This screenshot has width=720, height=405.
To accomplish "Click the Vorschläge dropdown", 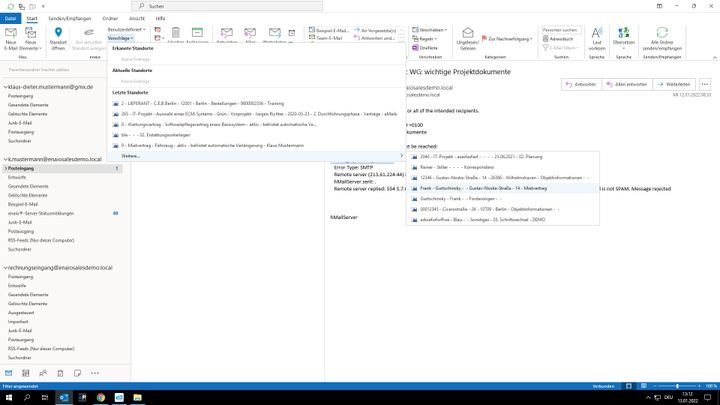I will (120, 38).
